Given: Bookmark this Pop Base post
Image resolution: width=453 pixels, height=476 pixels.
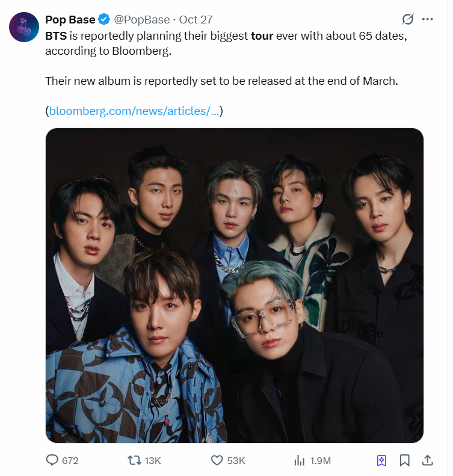Looking at the screenshot, I should pyautogui.click(x=405, y=460).
